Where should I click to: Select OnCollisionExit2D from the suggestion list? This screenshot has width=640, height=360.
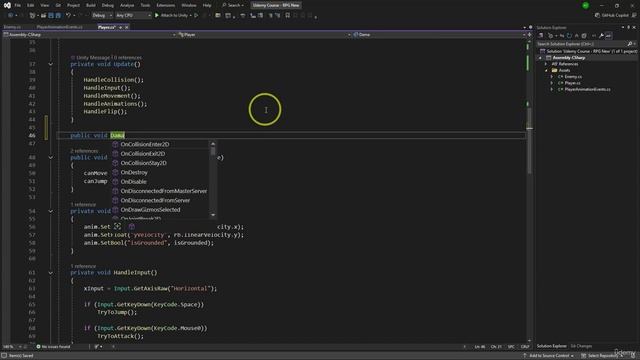point(160,154)
